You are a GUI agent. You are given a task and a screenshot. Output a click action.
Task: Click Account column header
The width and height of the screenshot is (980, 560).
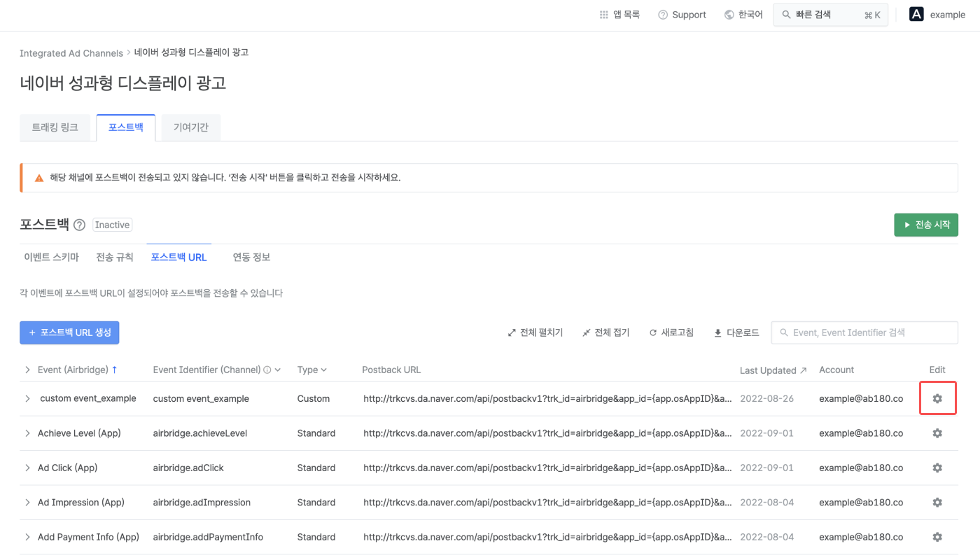[x=836, y=370]
